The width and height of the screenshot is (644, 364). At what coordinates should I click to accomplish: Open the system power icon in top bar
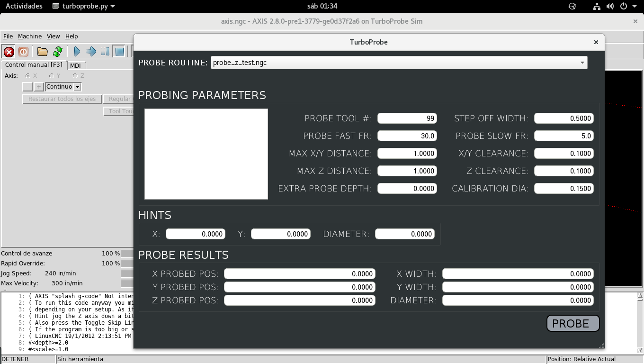coord(624,6)
